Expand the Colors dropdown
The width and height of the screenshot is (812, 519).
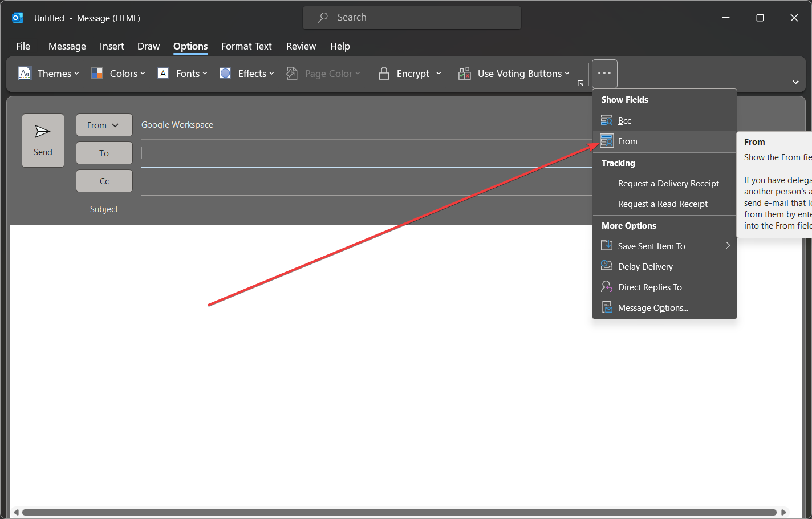[143, 74]
